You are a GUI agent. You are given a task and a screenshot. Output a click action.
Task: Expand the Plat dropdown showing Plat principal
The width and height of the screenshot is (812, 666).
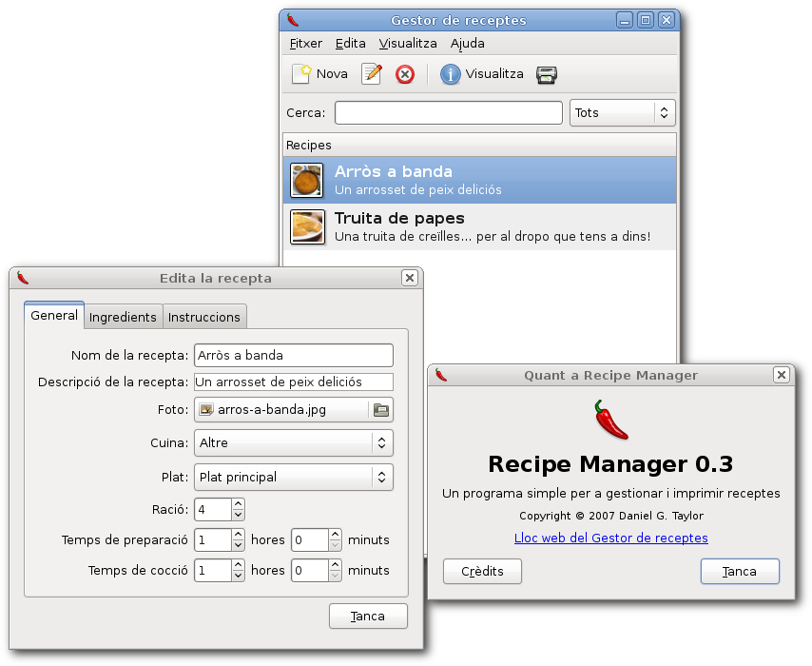pyautogui.click(x=294, y=477)
